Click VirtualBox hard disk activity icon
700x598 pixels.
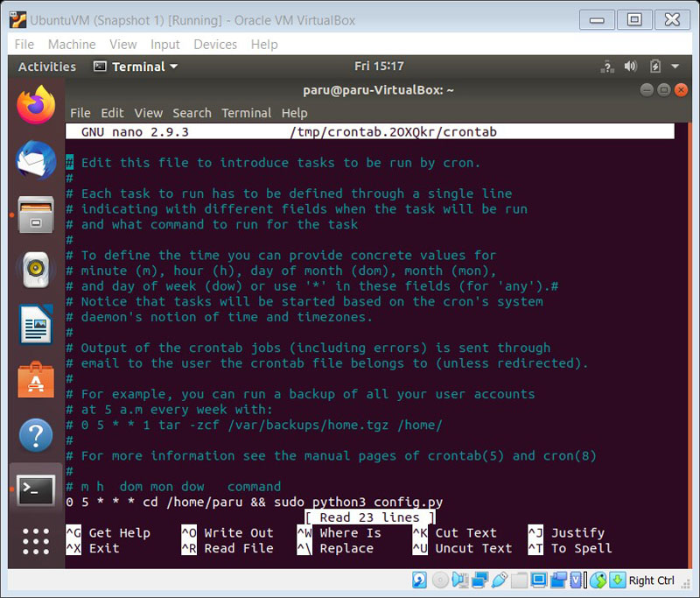[x=419, y=580]
